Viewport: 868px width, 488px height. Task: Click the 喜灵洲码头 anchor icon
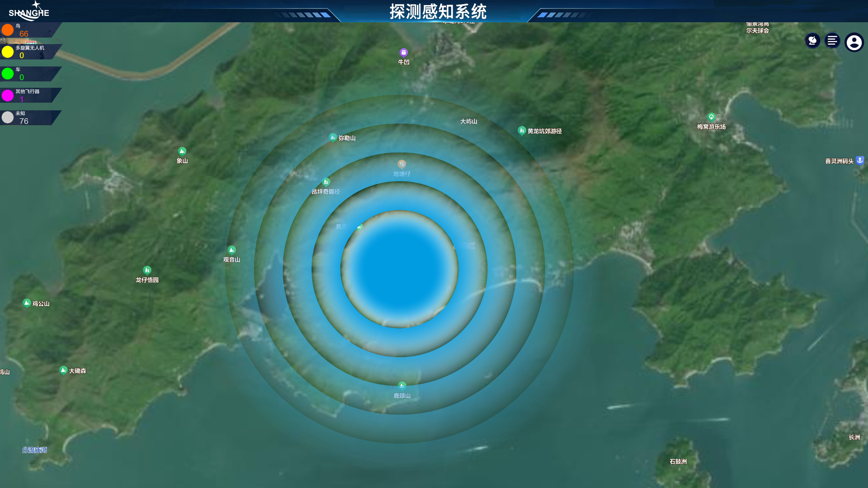(x=860, y=161)
